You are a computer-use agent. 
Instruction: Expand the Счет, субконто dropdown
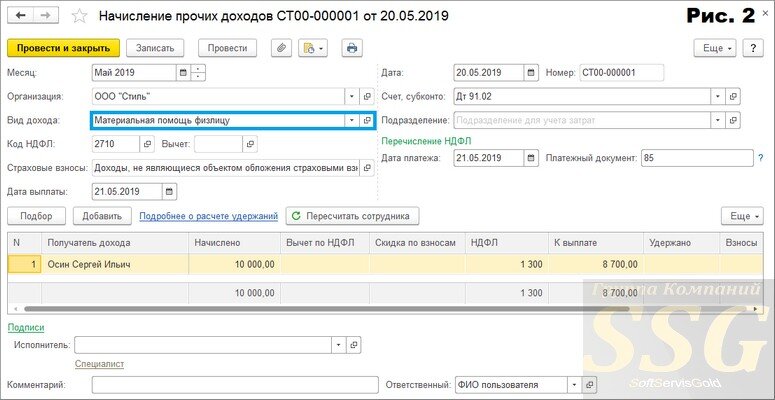(718, 97)
